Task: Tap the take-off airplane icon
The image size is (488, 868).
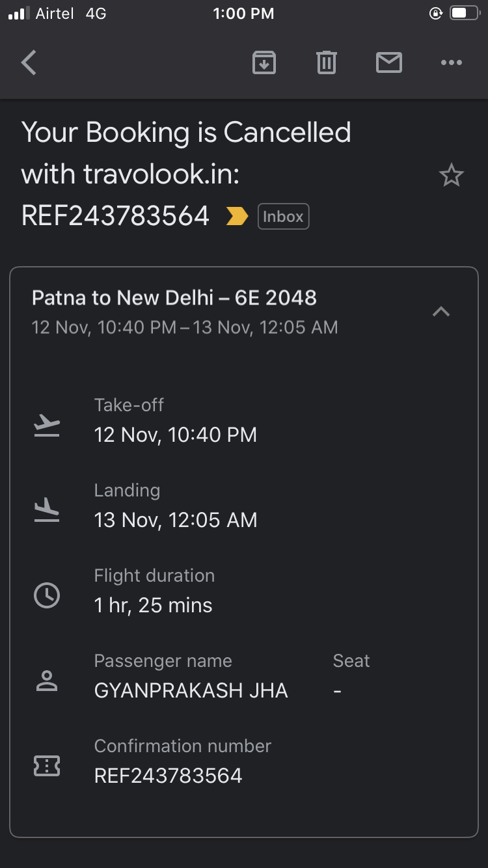Action: click(47, 426)
